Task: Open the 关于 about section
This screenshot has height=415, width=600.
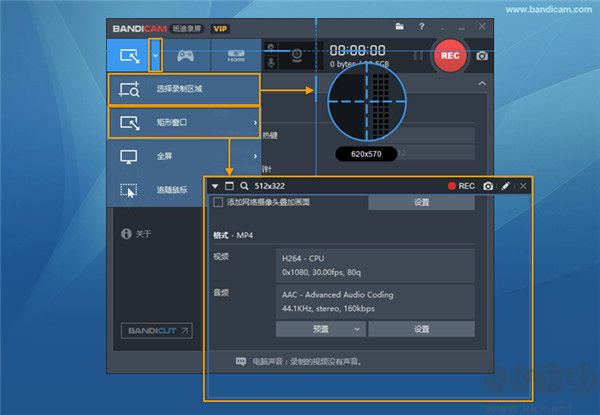Action: coord(136,234)
